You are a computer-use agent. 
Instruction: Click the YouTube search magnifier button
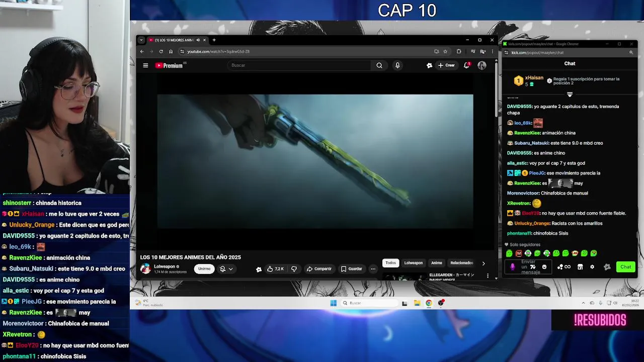[379, 65]
